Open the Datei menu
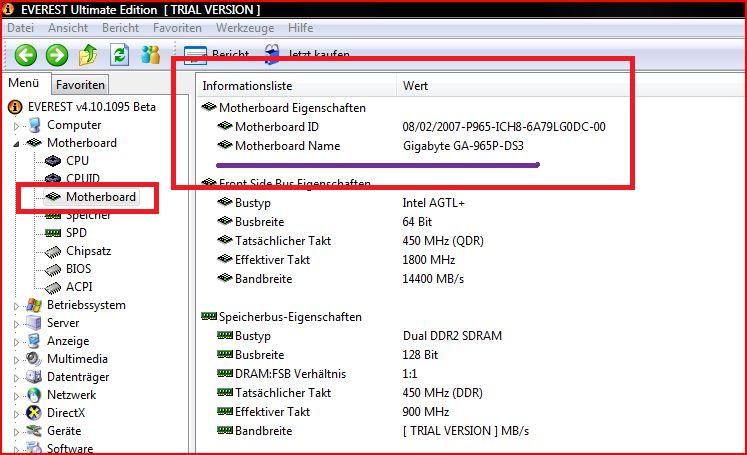 20,28
